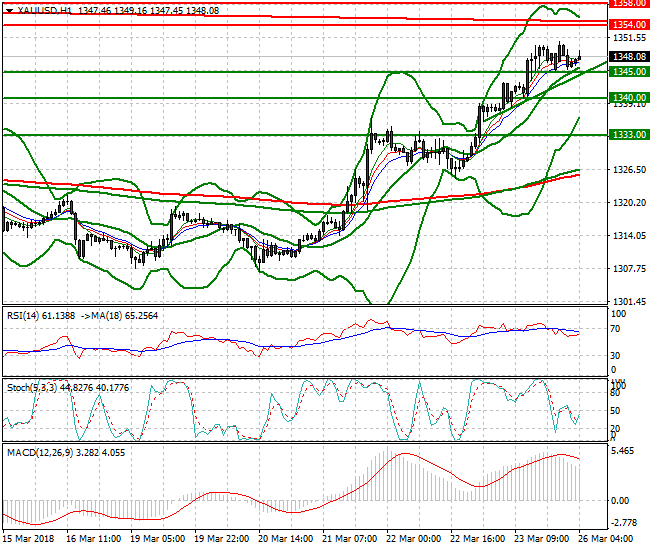The image size is (650, 550).
Task: Click the 15 Mar 2018 date label
Action: tap(28, 539)
